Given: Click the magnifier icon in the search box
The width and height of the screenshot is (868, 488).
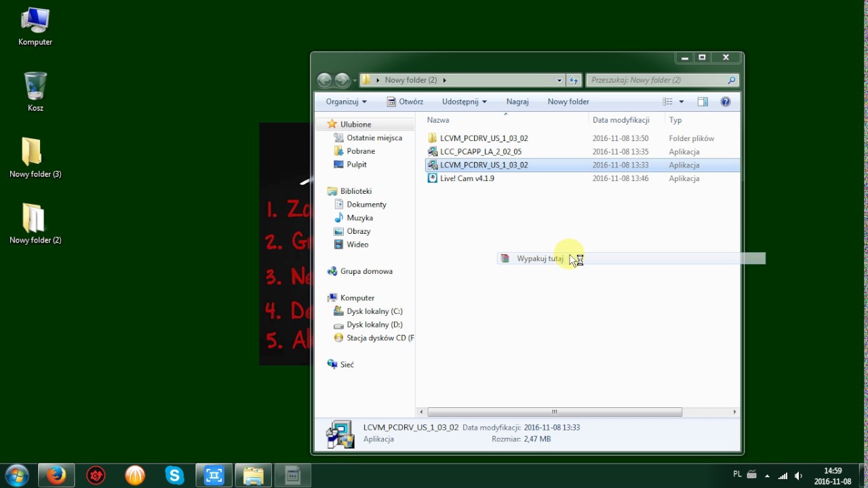Looking at the screenshot, I should pyautogui.click(x=731, y=80).
